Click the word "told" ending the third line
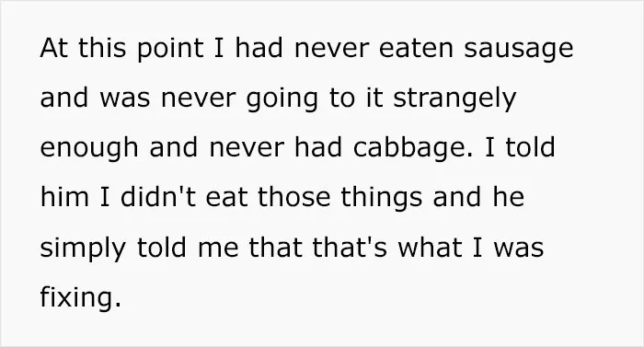Screen dimensions: 644x347 click(x=530, y=146)
